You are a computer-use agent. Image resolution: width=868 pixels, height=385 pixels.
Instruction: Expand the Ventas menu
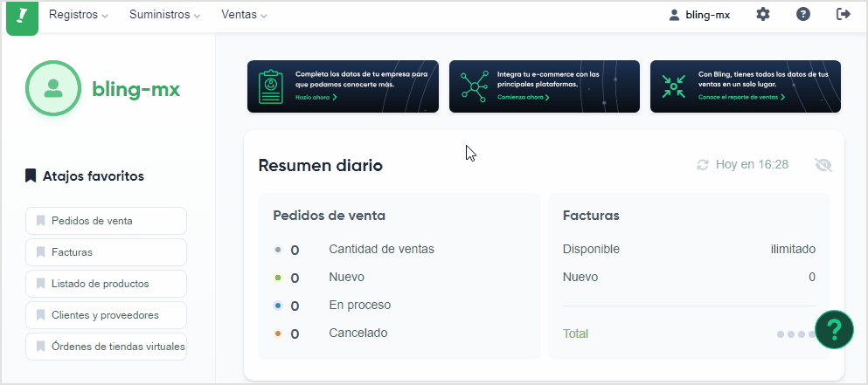[x=244, y=15]
